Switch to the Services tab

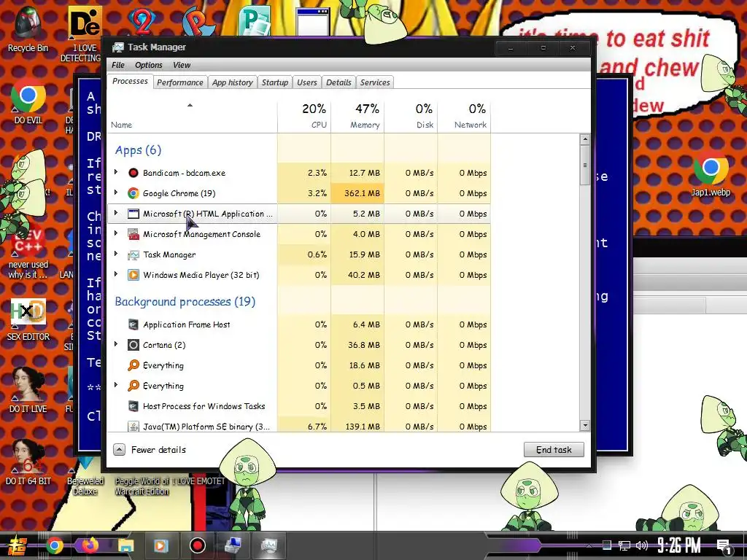375,82
